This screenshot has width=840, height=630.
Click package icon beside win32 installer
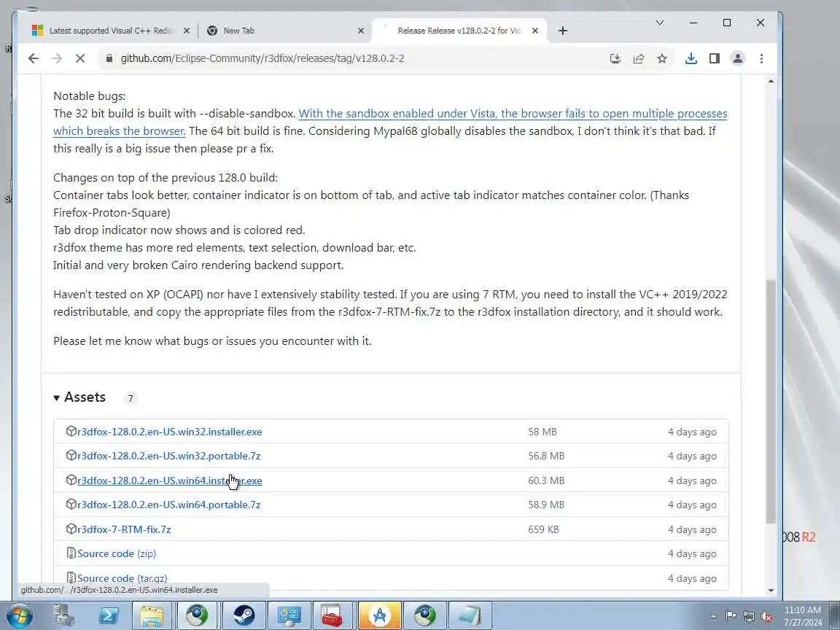pyautogui.click(x=71, y=431)
